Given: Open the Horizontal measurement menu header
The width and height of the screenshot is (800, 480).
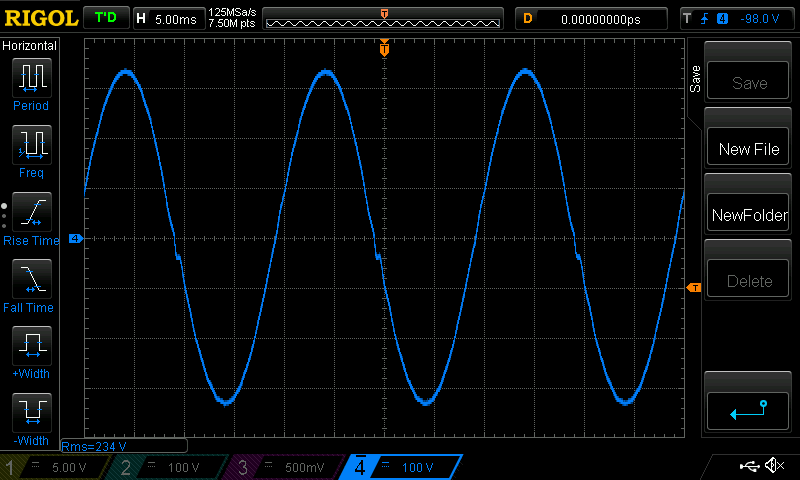Looking at the screenshot, I should tap(30, 46).
